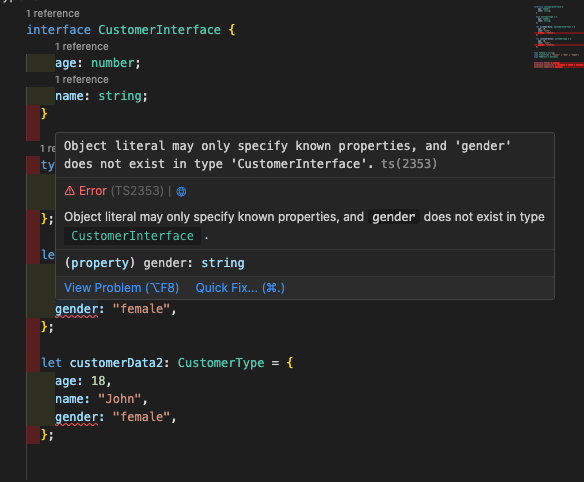
Task: Click the 'gender' code chip in error description
Action: (394, 217)
